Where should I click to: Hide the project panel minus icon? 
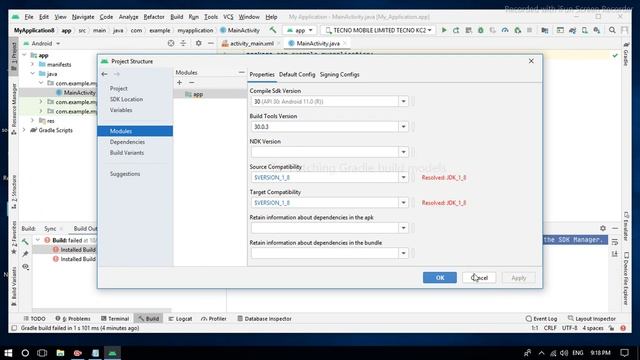pyautogui.click(x=211, y=43)
